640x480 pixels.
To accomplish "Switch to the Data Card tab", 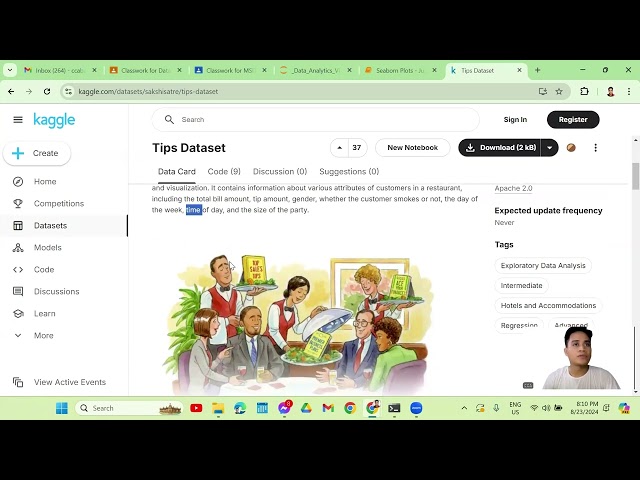I will coord(177,172).
